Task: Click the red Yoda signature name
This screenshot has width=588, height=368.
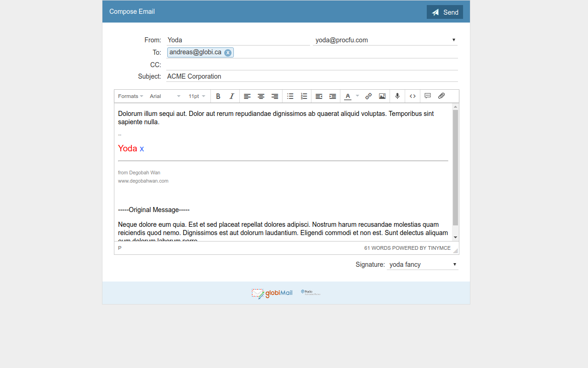Action: (128, 148)
